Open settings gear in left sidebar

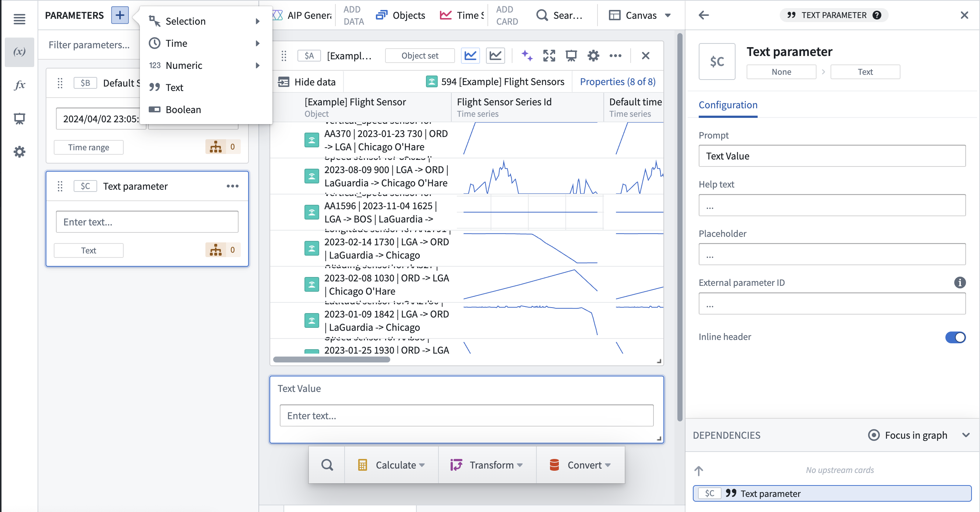pyautogui.click(x=20, y=152)
